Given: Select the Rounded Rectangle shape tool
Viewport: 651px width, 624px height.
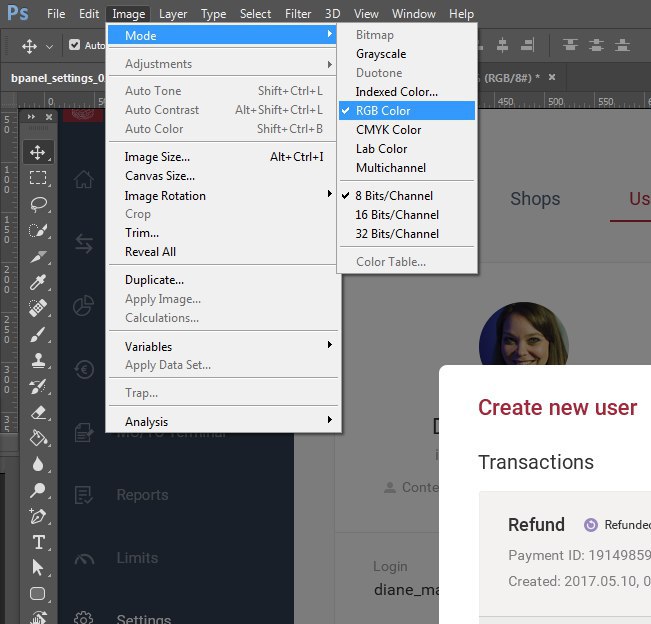Looking at the screenshot, I should tap(38, 594).
